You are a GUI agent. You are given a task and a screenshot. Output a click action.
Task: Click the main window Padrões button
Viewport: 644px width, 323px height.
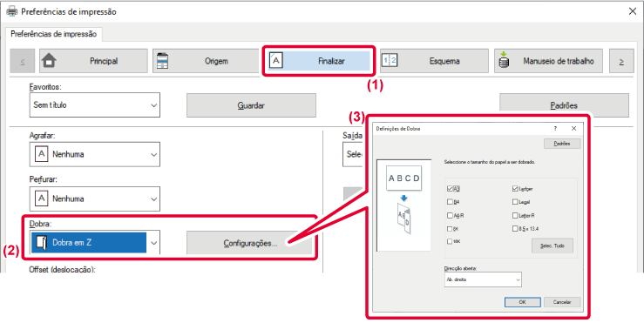[564, 105]
